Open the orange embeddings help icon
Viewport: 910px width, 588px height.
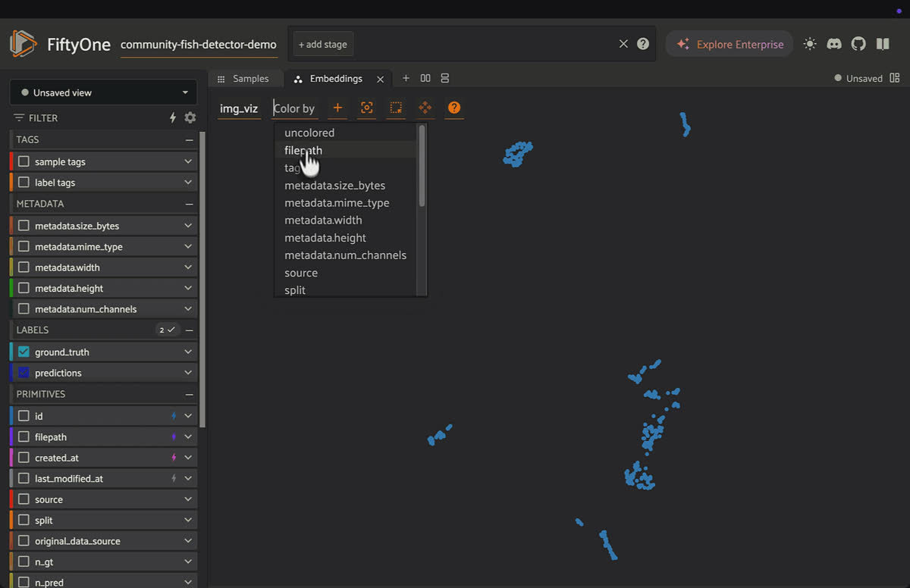click(x=453, y=108)
